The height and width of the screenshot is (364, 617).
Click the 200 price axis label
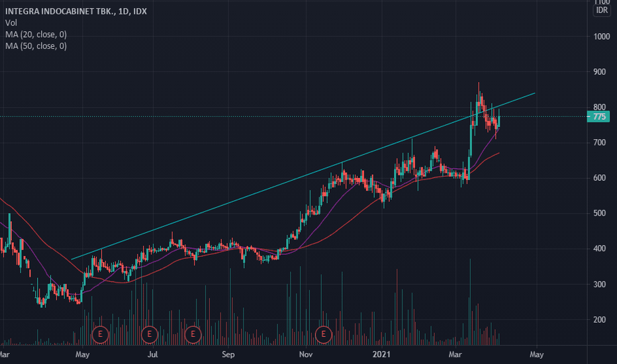(599, 320)
